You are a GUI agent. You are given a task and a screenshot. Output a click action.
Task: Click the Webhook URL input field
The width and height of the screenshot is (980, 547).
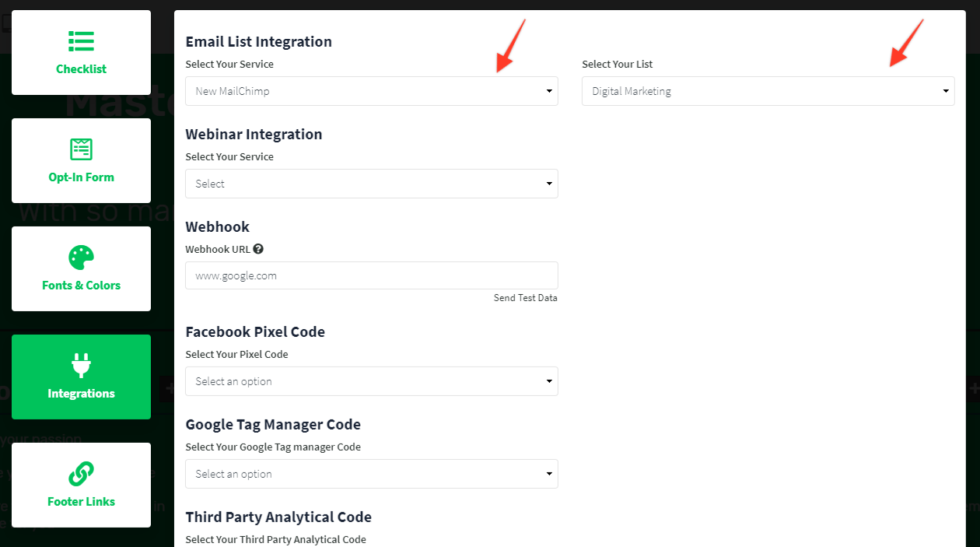[372, 275]
